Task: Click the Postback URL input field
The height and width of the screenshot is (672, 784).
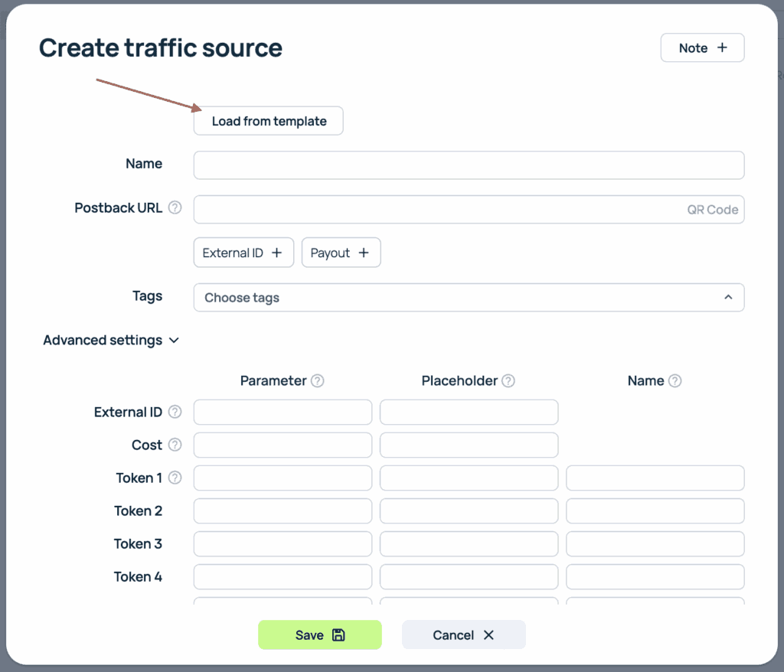Action: click(436, 209)
